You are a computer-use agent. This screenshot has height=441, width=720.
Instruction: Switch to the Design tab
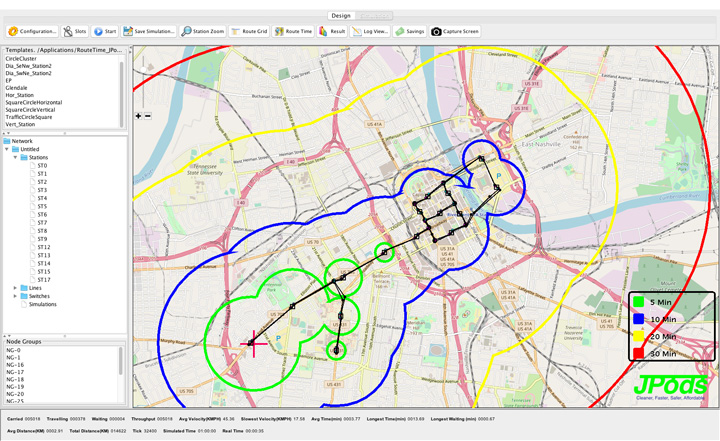(x=341, y=16)
